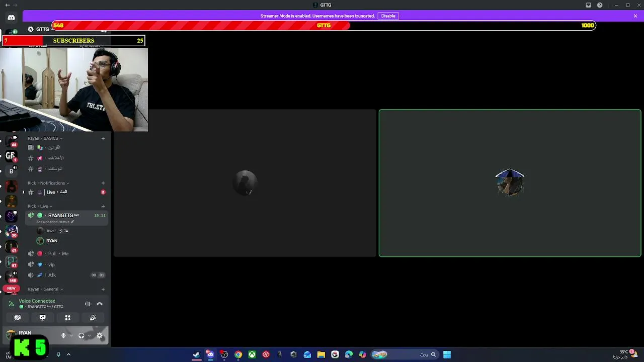Open OBS Studio from the taskbar
The image size is (644, 362).
[224, 354]
